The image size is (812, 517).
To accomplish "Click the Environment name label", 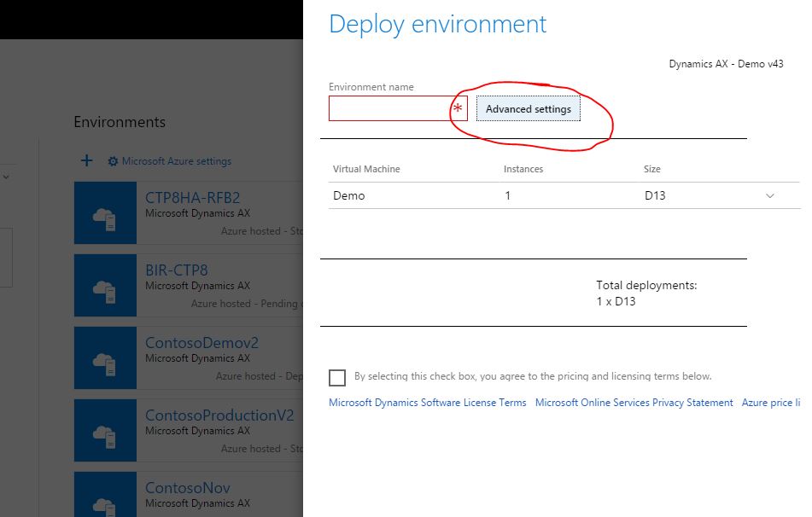I will 371,87.
